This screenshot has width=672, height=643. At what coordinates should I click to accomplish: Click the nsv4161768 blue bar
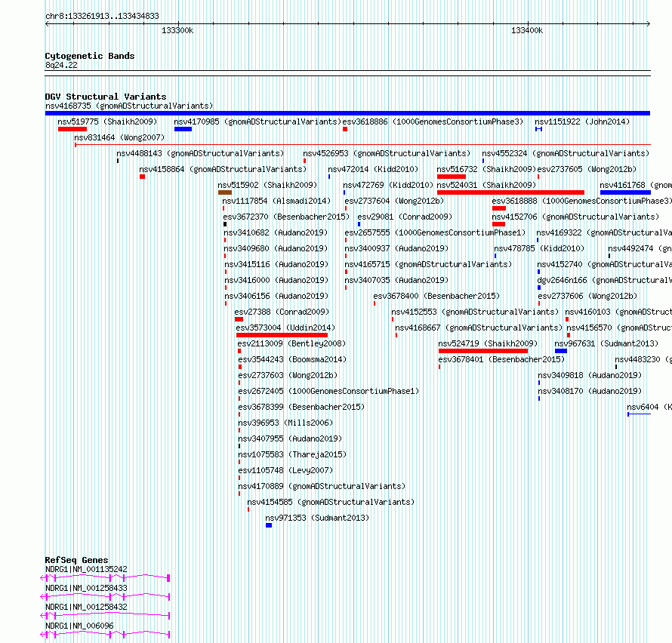(625, 192)
